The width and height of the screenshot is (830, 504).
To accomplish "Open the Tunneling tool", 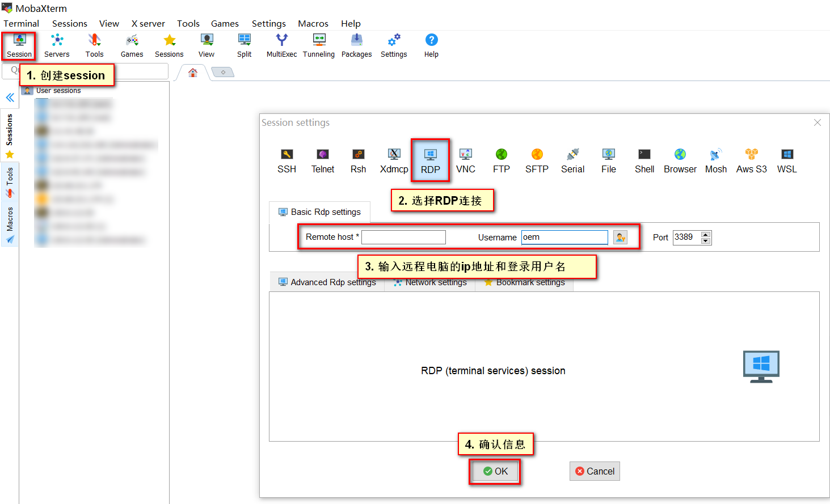I will tap(318, 45).
